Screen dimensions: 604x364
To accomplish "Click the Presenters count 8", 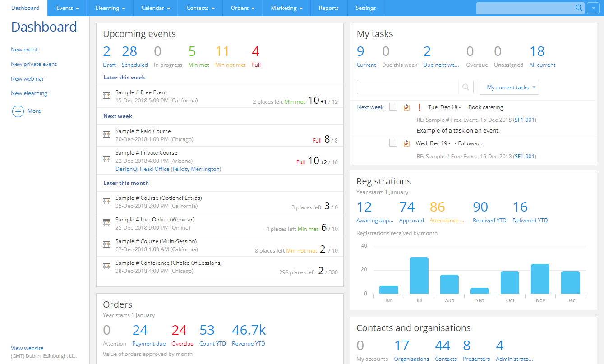I will (467, 346).
